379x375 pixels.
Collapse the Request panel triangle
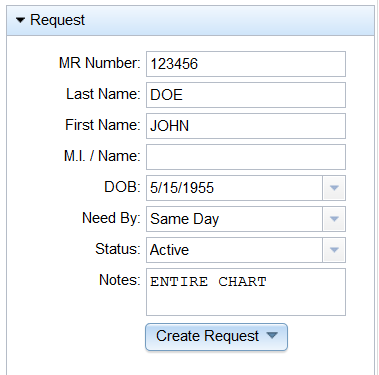(x=20, y=20)
